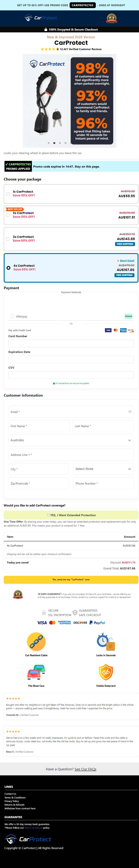Open the See Our FAQs link

point(85,769)
